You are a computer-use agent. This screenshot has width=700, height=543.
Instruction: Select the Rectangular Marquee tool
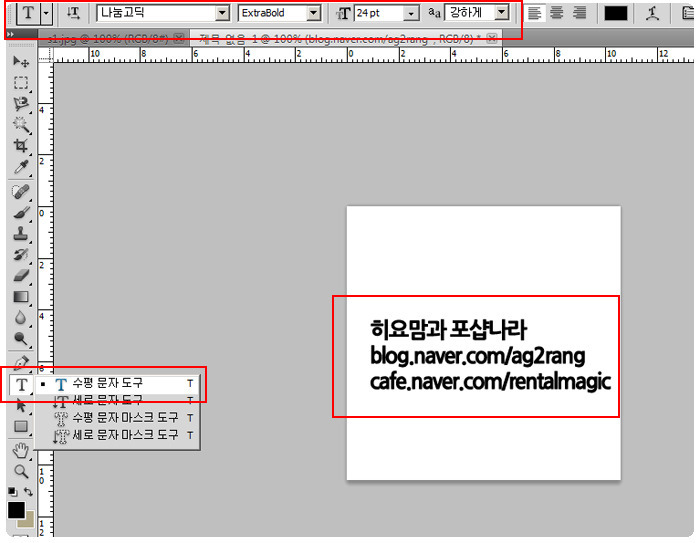pyautogui.click(x=21, y=83)
